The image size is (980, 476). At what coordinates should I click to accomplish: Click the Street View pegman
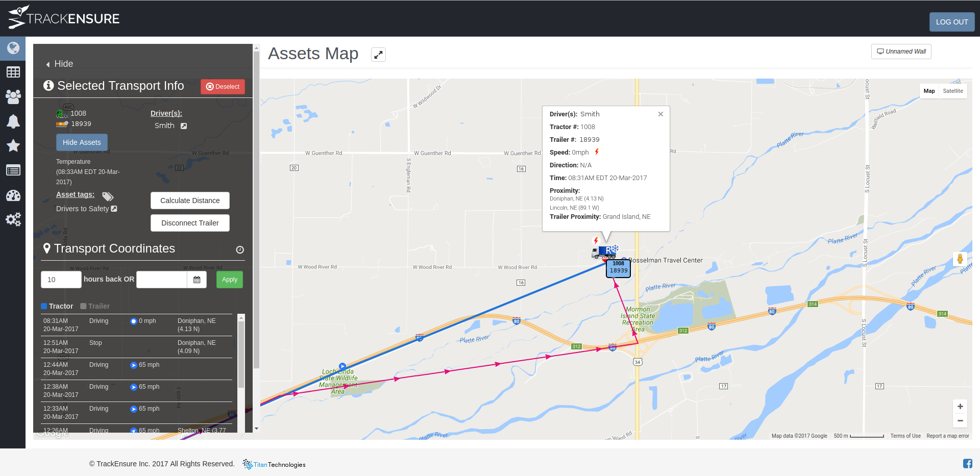(960, 259)
